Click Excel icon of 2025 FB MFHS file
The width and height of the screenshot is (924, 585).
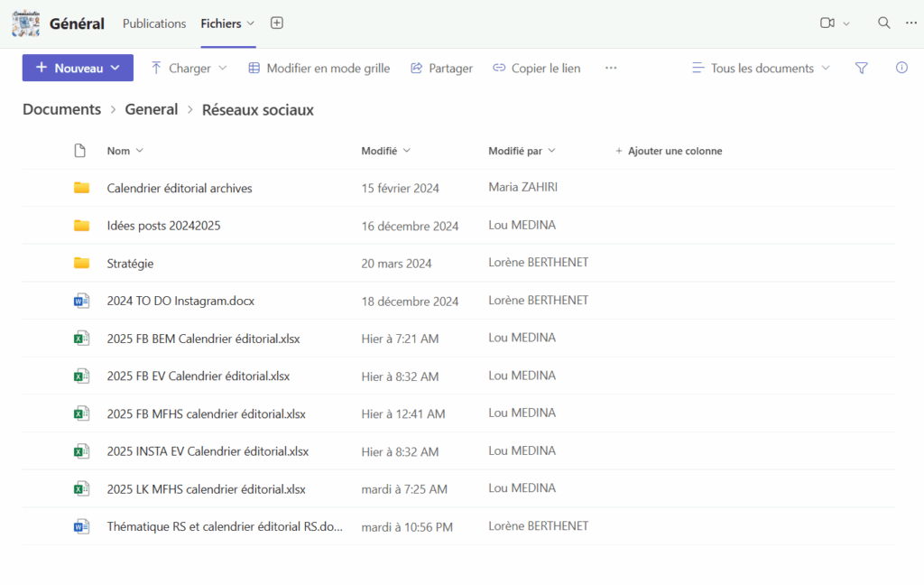click(x=81, y=414)
